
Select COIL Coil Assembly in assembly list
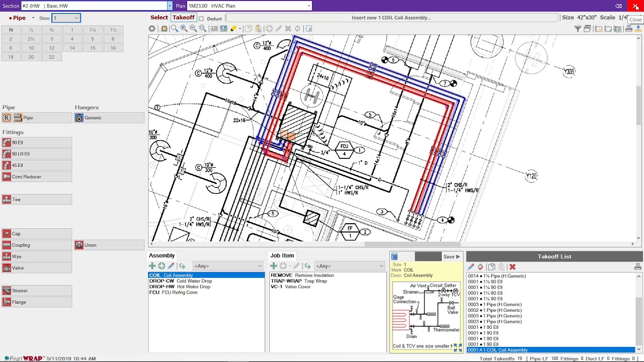click(x=206, y=276)
